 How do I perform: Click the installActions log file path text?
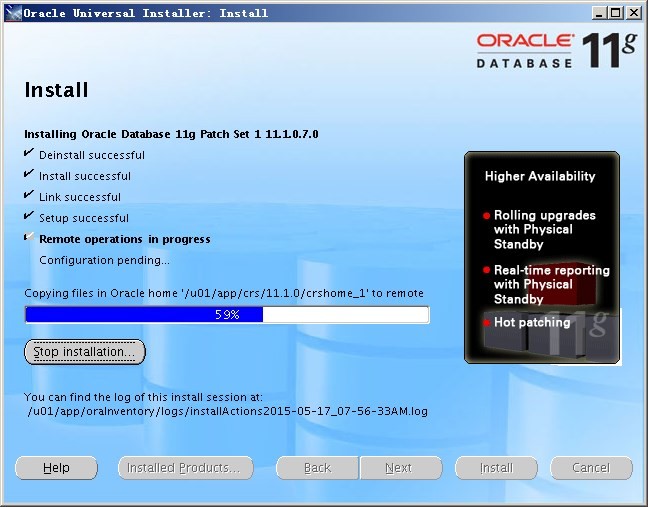[214, 410]
